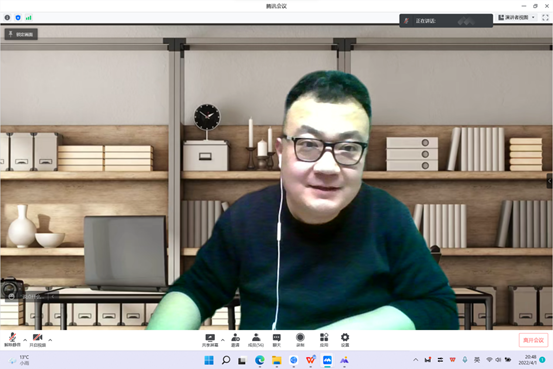Open the members list
The width and height of the screenshot is (553, 369).
pyautogui.click(x=256, y=340)
